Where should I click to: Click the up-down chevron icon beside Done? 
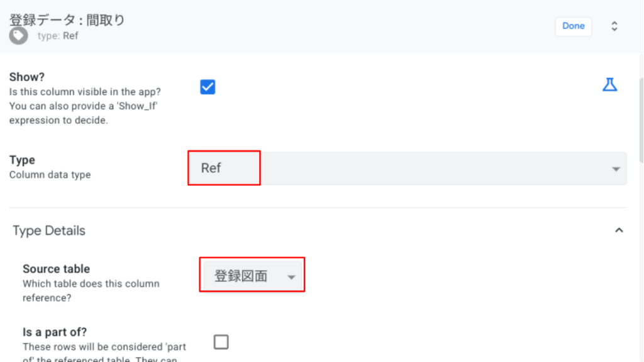(614, 26)
